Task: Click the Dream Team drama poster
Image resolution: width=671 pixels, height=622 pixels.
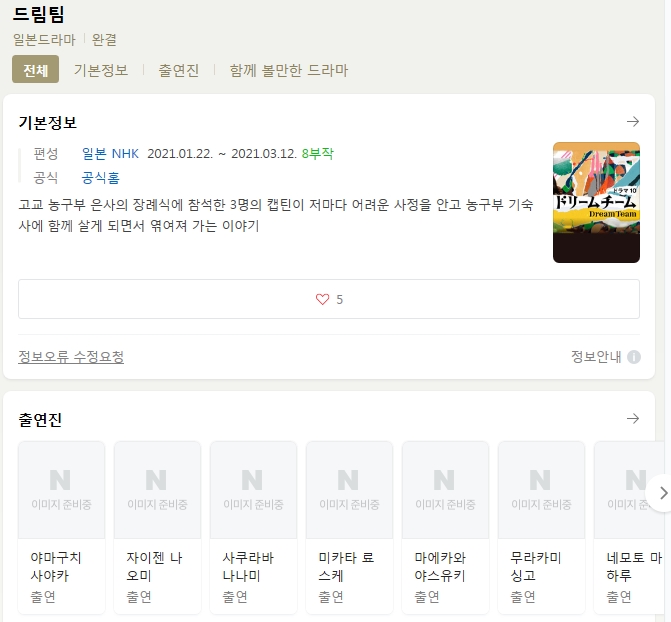Action: tap(596, 202)
